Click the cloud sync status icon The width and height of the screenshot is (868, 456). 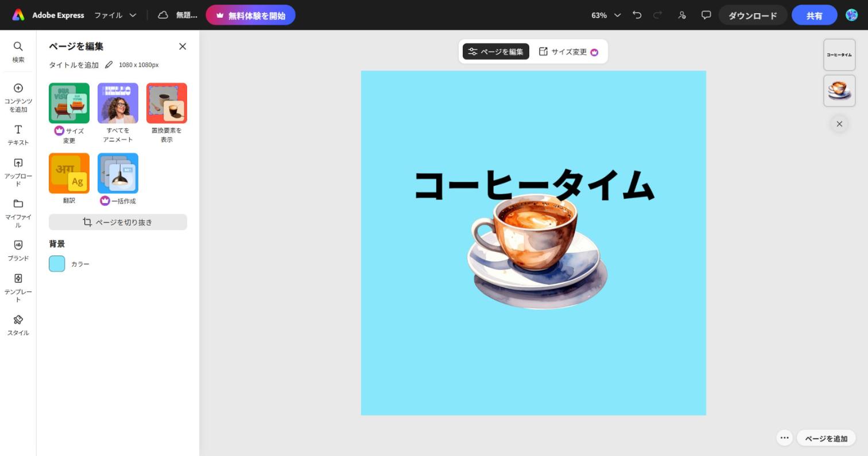pyautogui.click(x=163, y=15)
